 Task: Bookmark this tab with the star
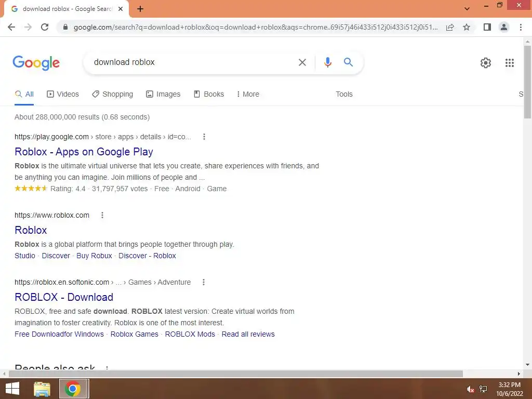tap(467, 27)
